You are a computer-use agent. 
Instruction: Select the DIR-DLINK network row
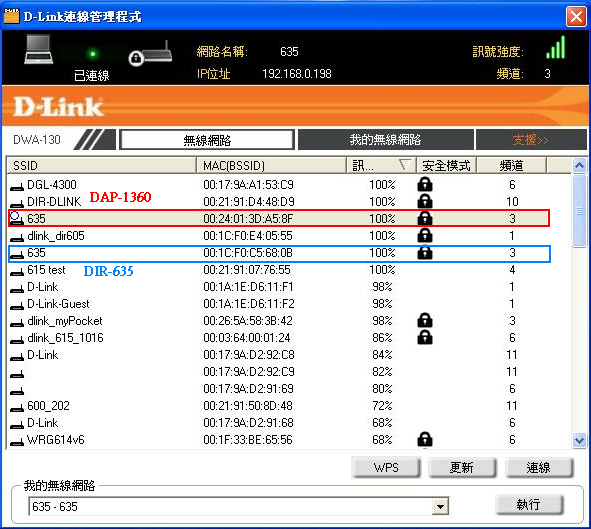coord(279,202)
